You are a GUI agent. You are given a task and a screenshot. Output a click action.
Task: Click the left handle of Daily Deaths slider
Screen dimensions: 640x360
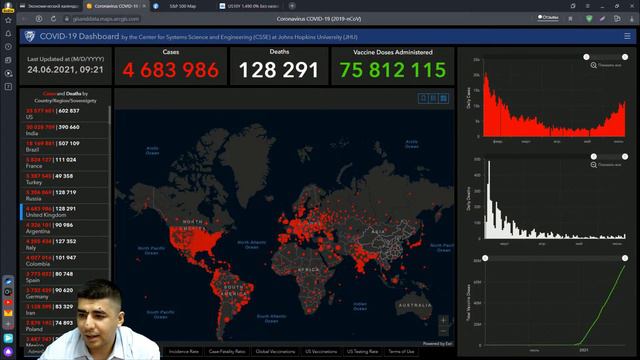tap(593, 156)
